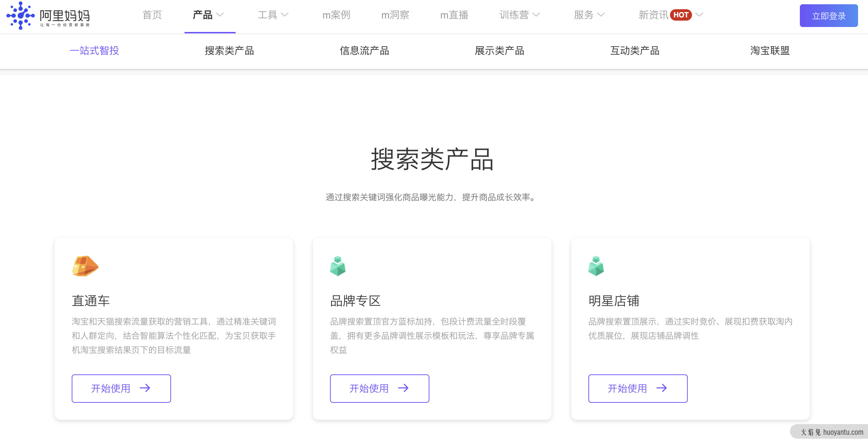Click 开始使用 under 直通车

(x=121, y=389)
